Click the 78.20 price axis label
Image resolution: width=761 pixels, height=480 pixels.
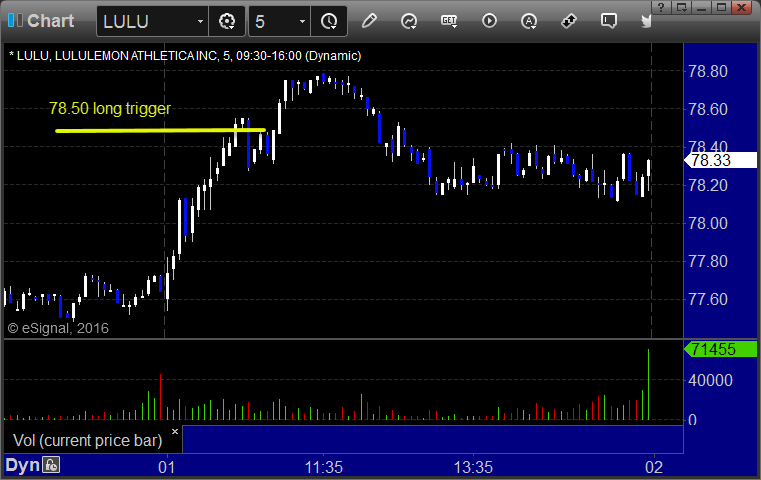[x=708, y=185]
